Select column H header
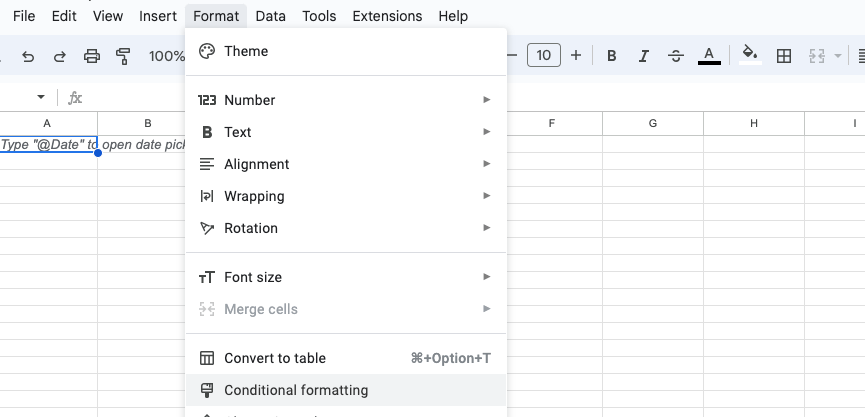Screen dimensions: 865x417 (754, 123)
